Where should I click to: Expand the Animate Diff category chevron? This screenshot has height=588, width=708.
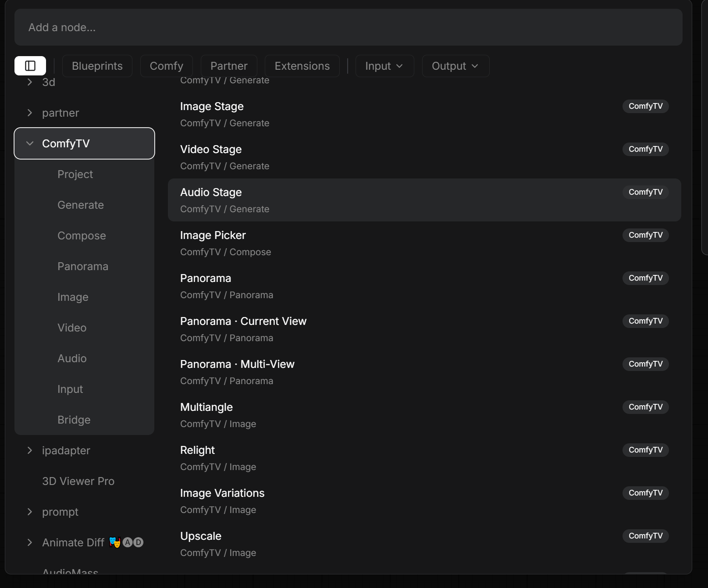[x=30, y=542]
